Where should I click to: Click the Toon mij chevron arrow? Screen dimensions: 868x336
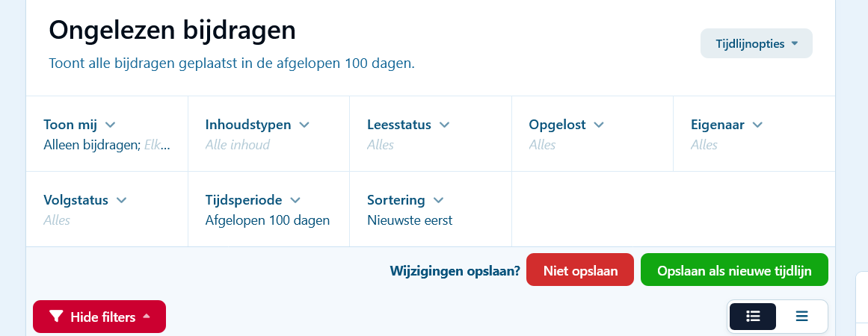pyautogui.click(x=110, y=125)
